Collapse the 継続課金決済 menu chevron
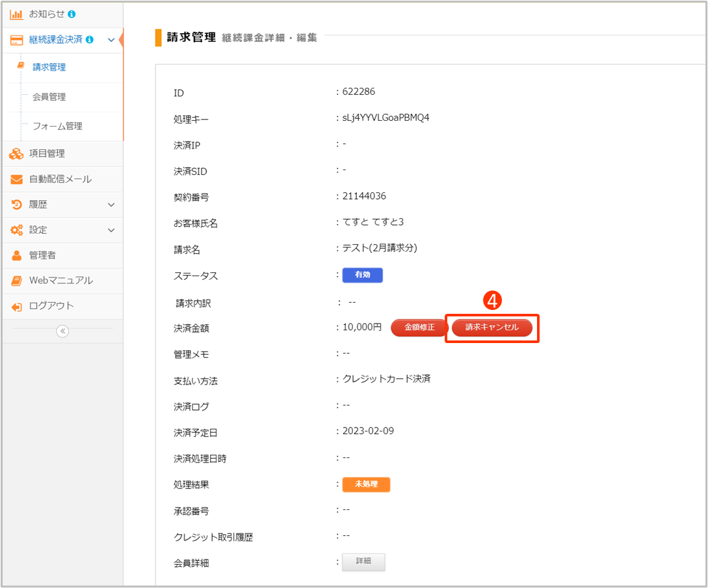 coord(111,40)
